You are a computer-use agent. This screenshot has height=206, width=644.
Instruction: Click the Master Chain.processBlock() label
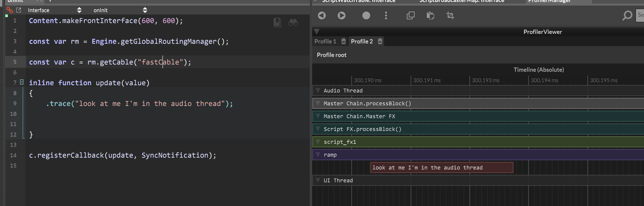tap(367, 103)
